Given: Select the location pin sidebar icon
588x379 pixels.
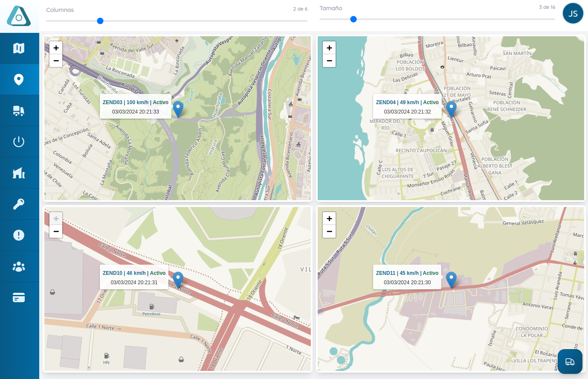Looking at the screenshot, I should pos(19,79).
